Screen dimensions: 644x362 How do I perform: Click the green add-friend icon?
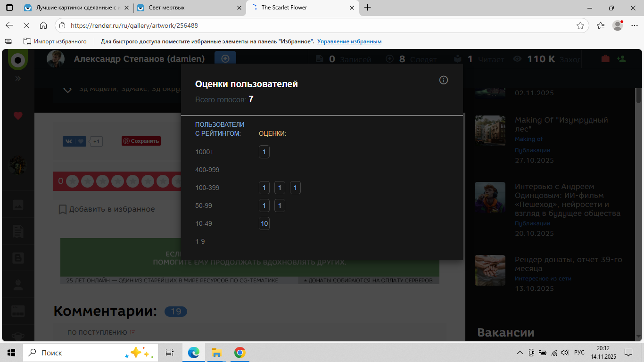[621, 59]
